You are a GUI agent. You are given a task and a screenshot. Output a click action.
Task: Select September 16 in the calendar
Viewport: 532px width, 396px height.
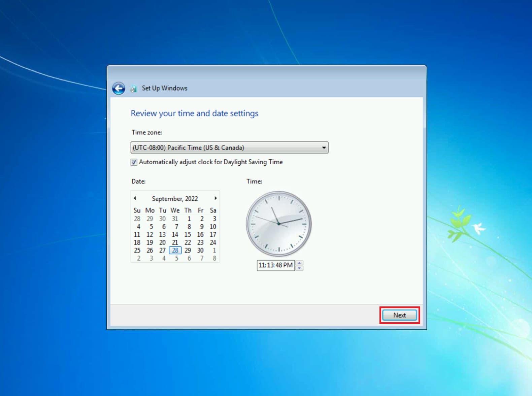[x=200, y=235]
